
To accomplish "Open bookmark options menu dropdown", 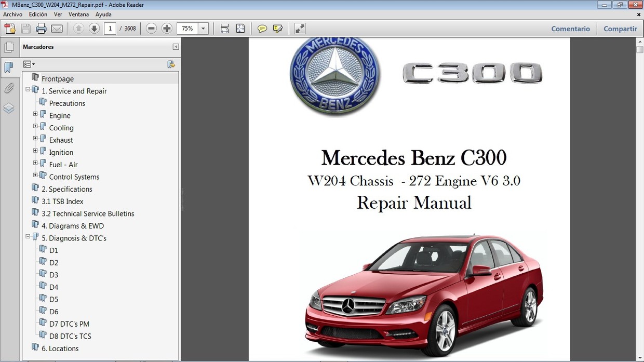I will click(x=29, y=64).
